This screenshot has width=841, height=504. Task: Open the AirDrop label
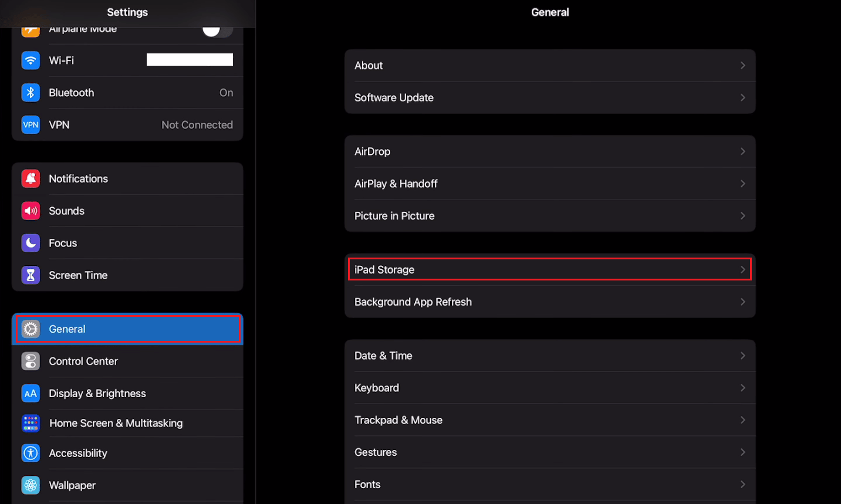(x=372, y=151)
